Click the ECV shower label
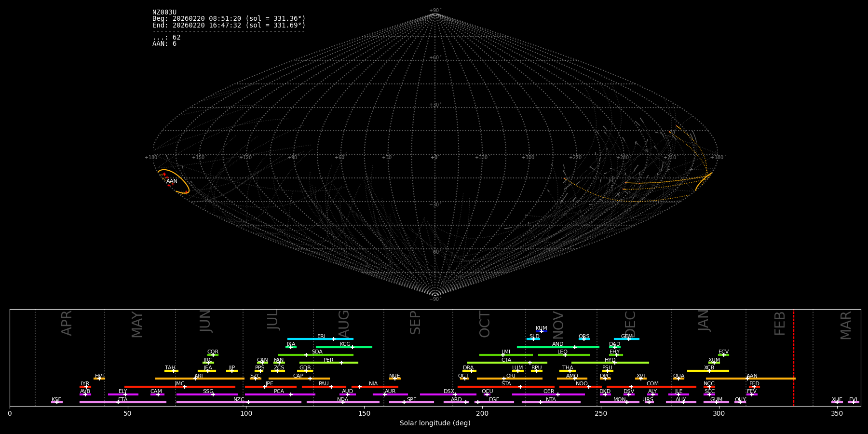Screen dimensions: 868x434 pos(723,352)
